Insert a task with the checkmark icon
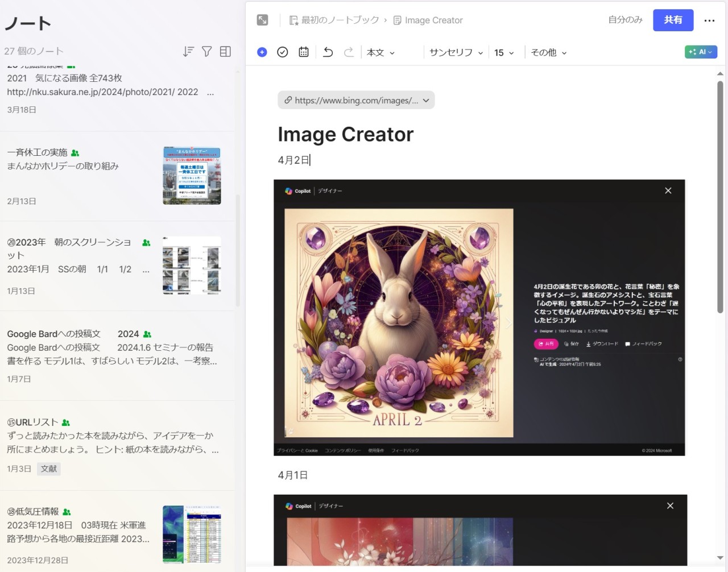This screenshot has height=572, width=728. click(283, 52)
